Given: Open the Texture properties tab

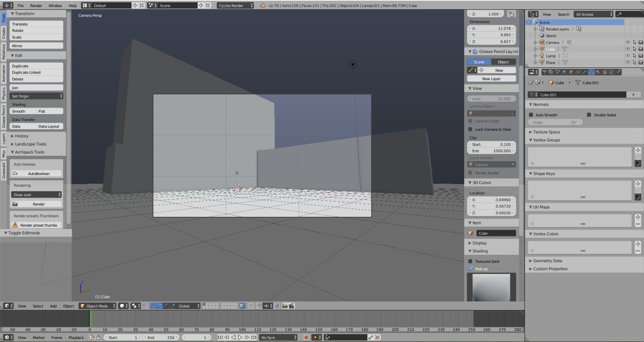Looking at the screenshot, I should pyautogui.click(x=605, y=72).
